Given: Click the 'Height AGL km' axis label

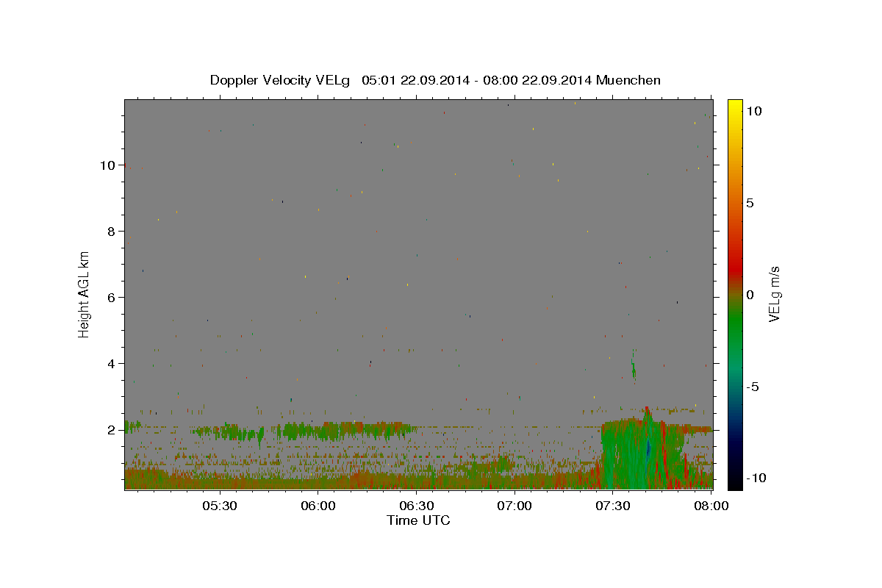Looking at the screenshot, I should coord(85,294).
